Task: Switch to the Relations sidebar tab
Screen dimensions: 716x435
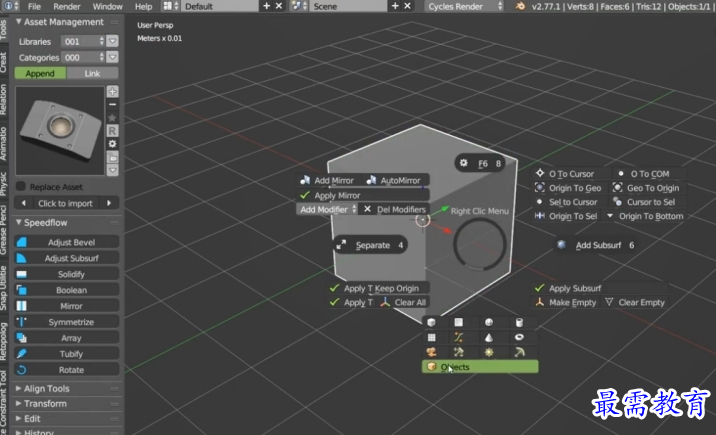Action: coord(4,100)
